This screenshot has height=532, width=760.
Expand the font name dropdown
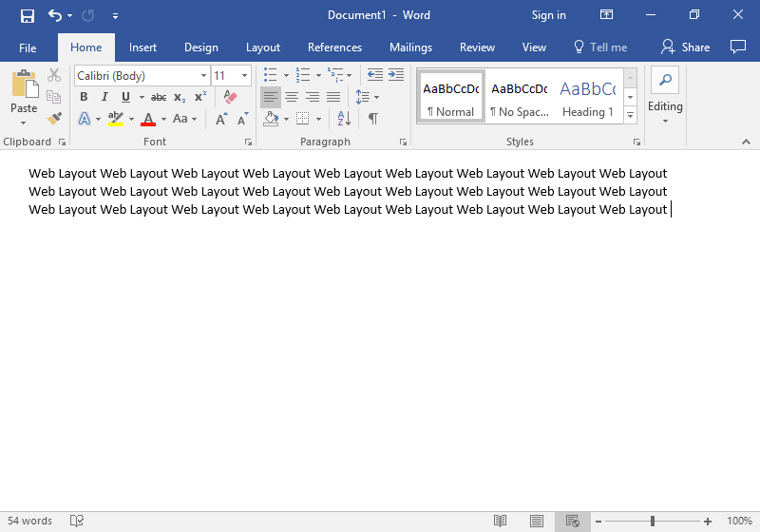click(x=203, y=75)
